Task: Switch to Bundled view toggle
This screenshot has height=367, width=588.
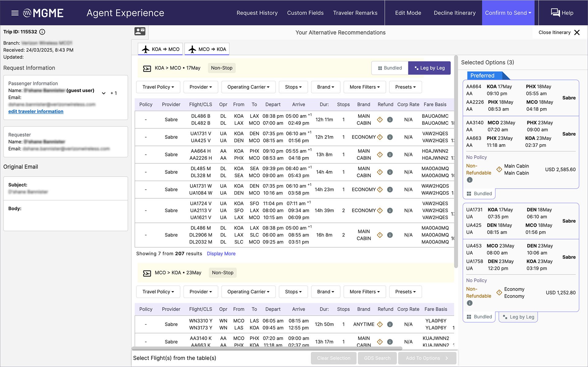Action: (x=390, y=68)
